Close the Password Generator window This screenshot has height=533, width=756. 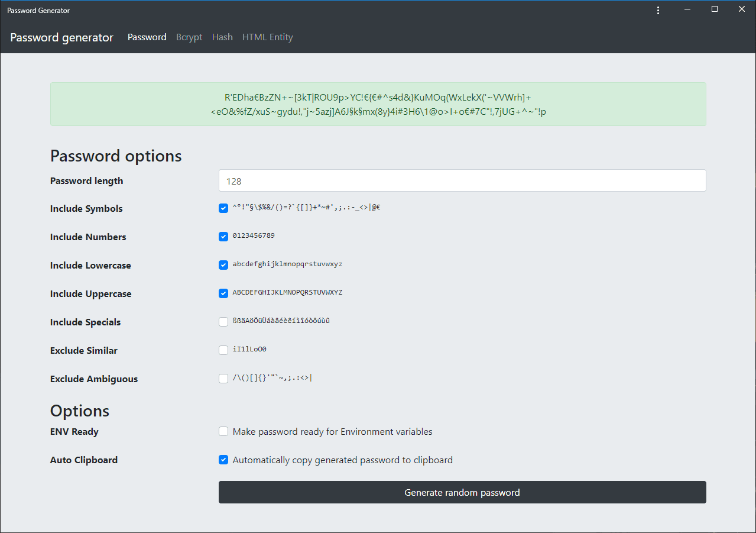(x=742, y=9)
